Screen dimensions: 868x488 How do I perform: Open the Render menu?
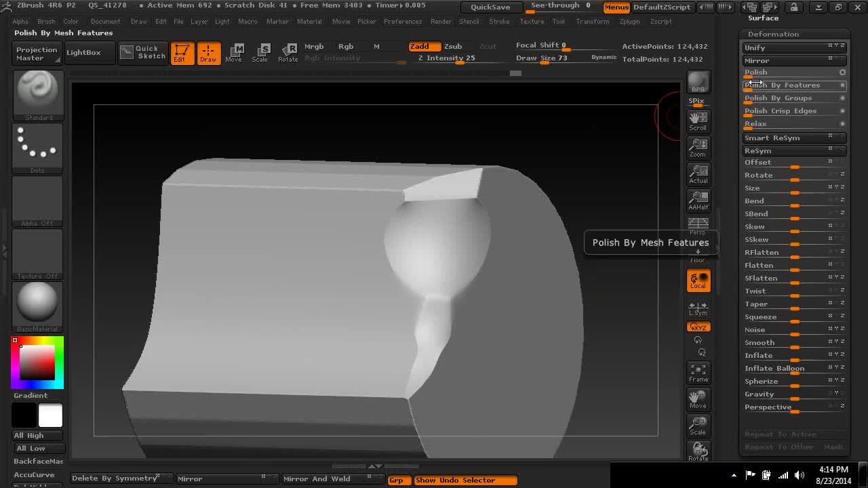click(x=441, y=22)
